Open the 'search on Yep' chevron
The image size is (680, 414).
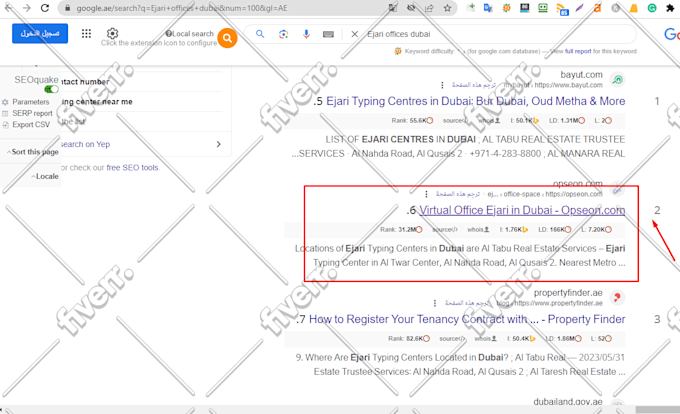coord(219,144)
